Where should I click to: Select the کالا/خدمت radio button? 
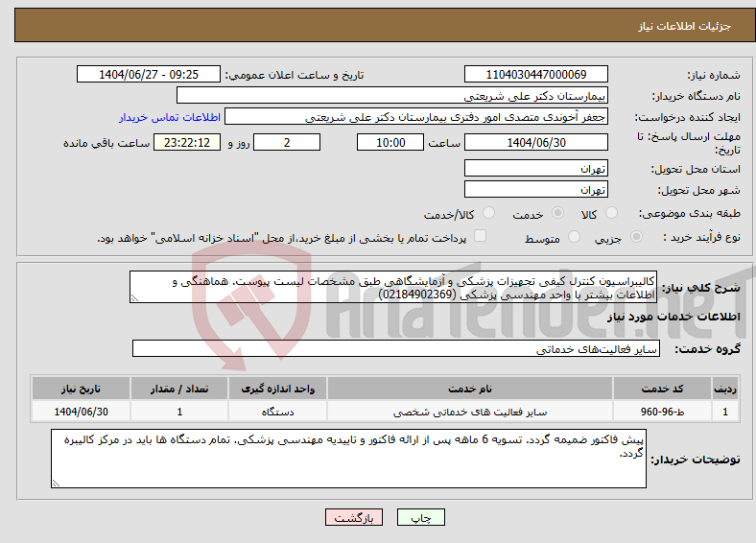coord(488,213)
